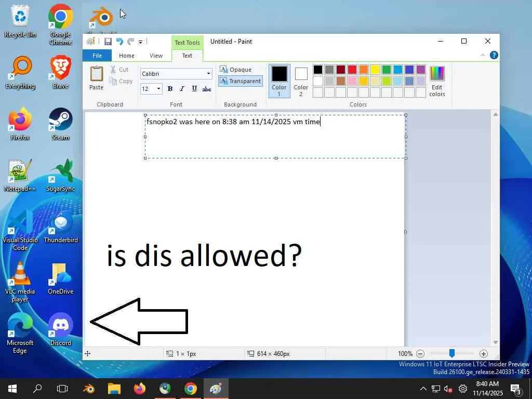Click the Save icon in Paint title bar
Screen dimensions: 532x399
[x=108, y=42]
